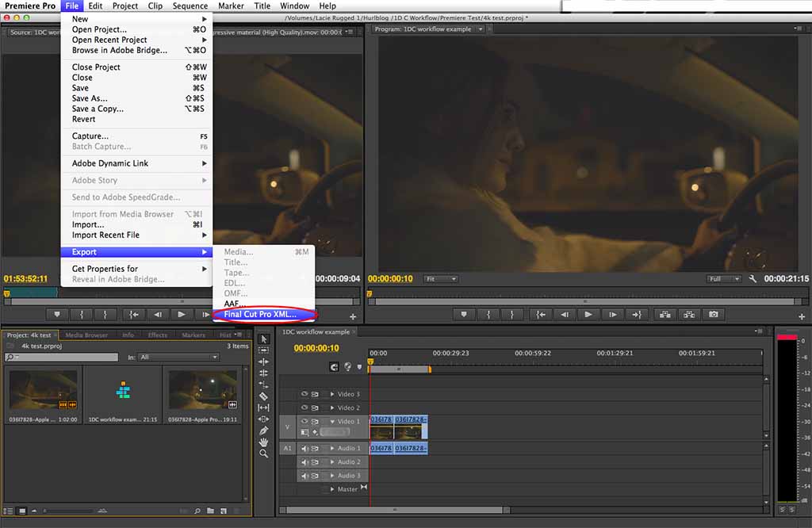Select the Razor tool in tools panel

(264, 396)
